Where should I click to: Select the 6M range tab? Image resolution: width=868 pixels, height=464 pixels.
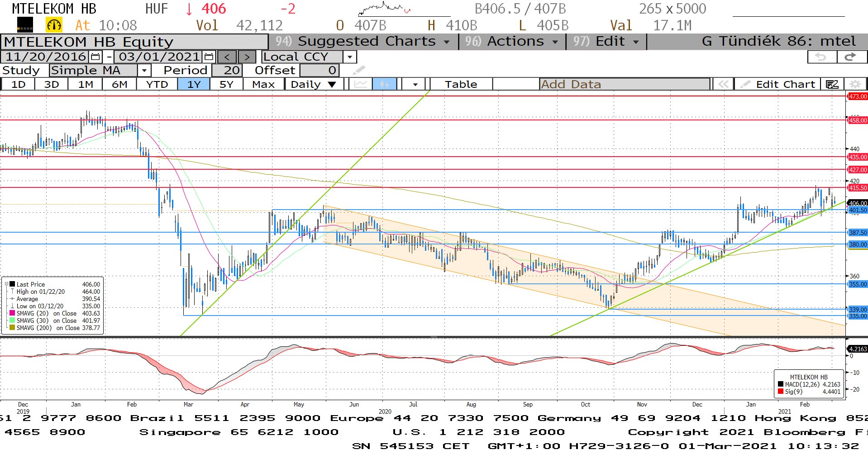[x=119, y=84]
